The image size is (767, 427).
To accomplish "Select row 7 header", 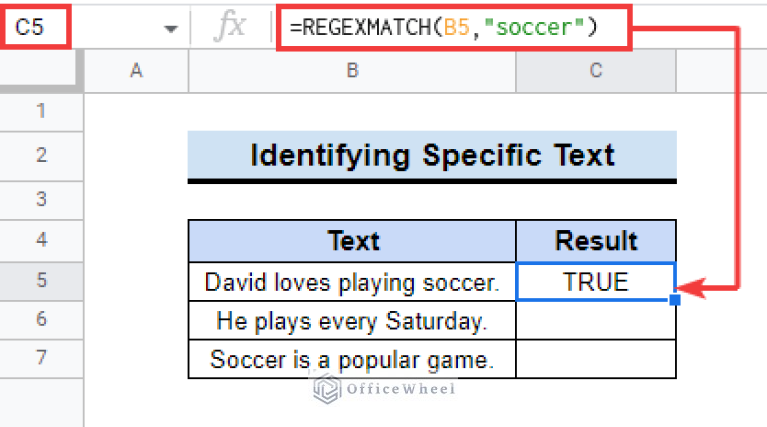I will point(42,358).
